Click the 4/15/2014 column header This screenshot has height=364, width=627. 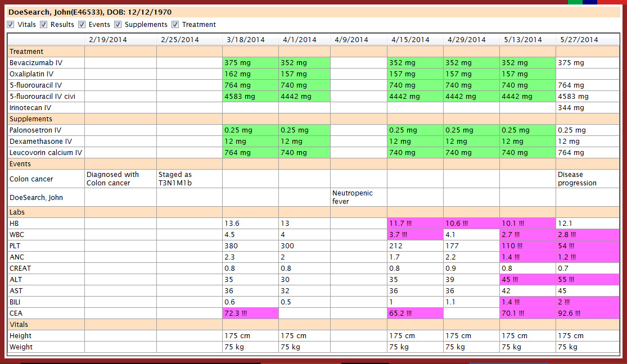click(415, 39)
